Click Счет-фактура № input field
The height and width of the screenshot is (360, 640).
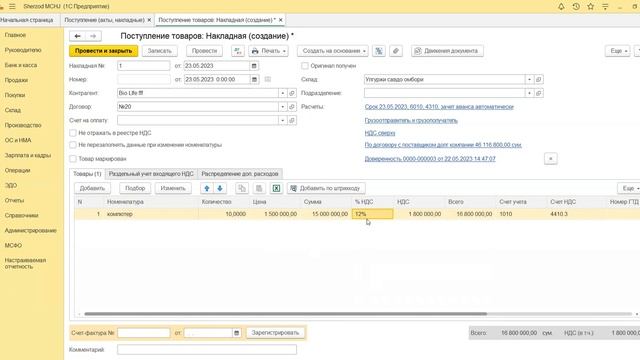(x=144, y=333)
